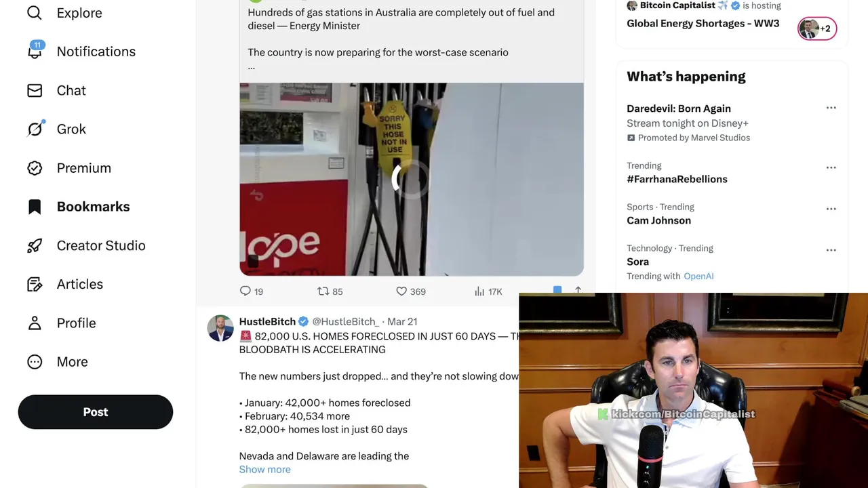Play the gas station video thumbnail

412,179
